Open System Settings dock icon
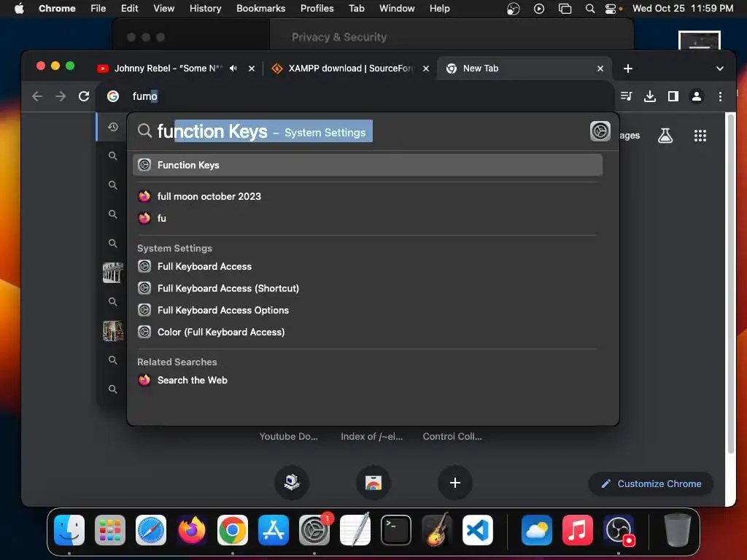 [314, 530]
